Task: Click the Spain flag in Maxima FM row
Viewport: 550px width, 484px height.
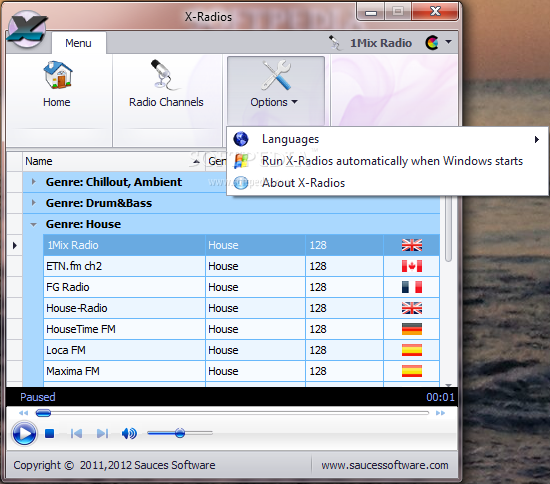Action: pyautogui.click(x=412, y=371)
